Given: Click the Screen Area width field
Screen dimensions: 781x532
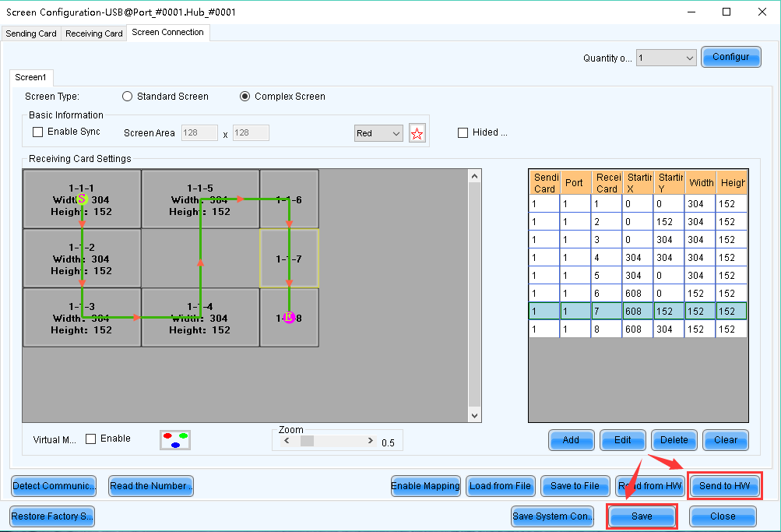Looking at the screenshot, I should [x=199, y=133].
